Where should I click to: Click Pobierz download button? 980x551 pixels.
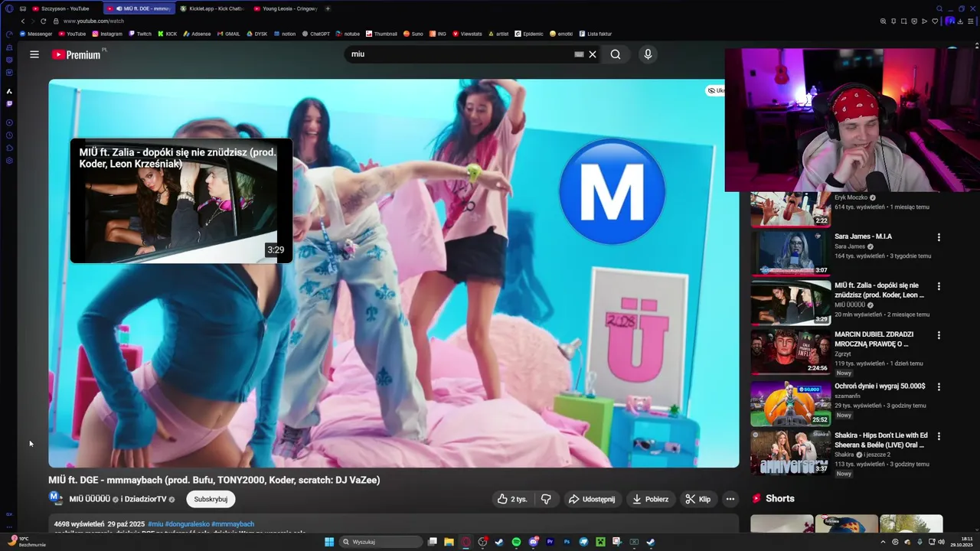coord(650,499)
